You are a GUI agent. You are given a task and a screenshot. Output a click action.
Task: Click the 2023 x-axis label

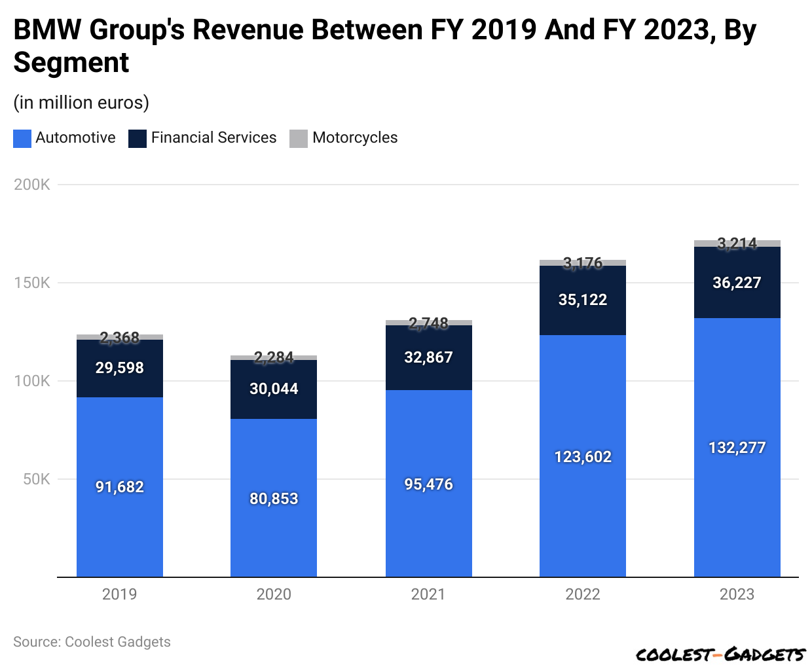point(737,594)
